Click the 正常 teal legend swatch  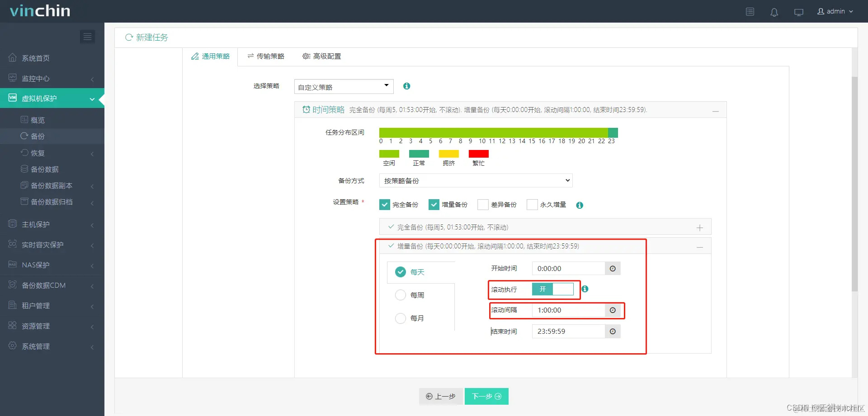419,154
